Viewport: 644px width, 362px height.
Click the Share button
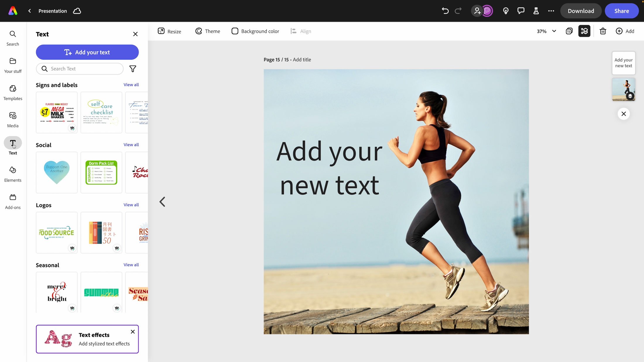[x=621, y=11]
